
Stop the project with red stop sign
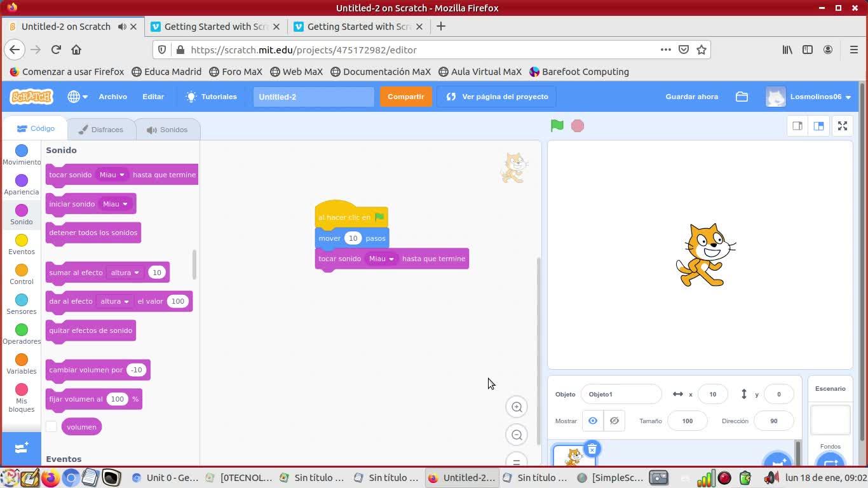(578, 126)
